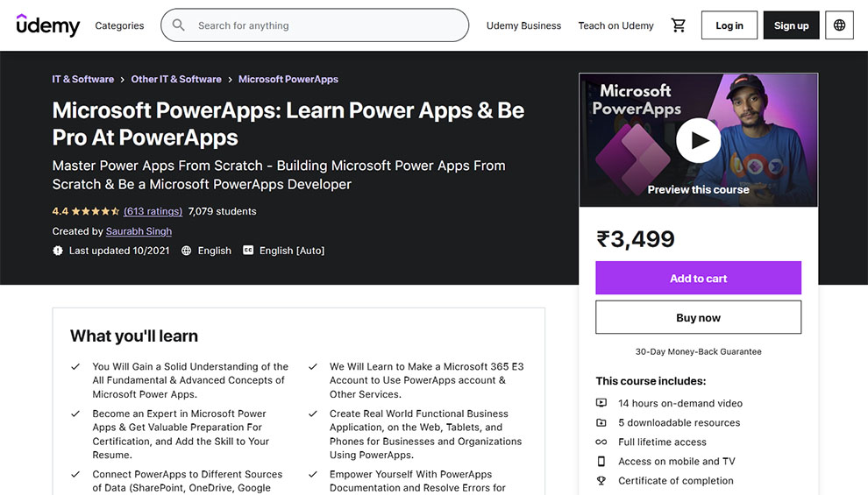Open the Categories menu
This screenshot has width=868, height=495.
pos(119,25)
